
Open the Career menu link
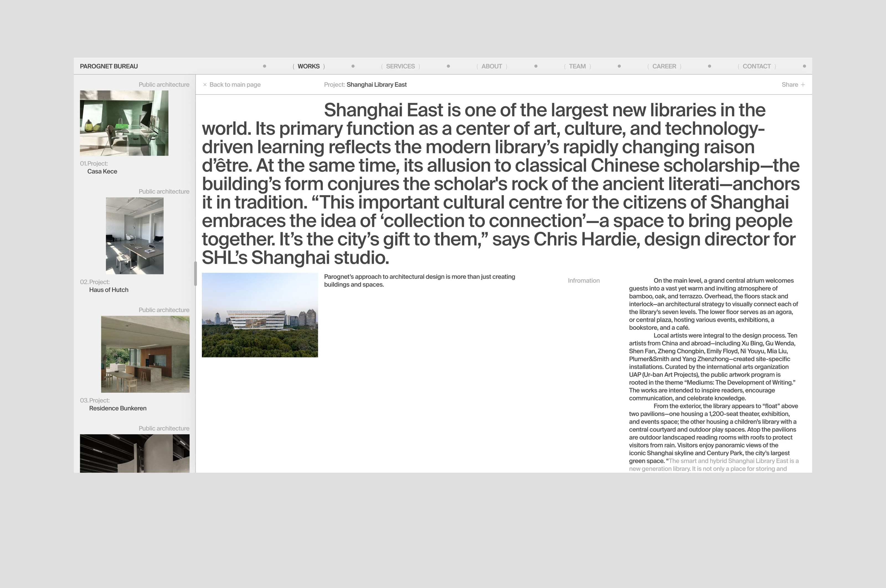click(x=664, y=66)
